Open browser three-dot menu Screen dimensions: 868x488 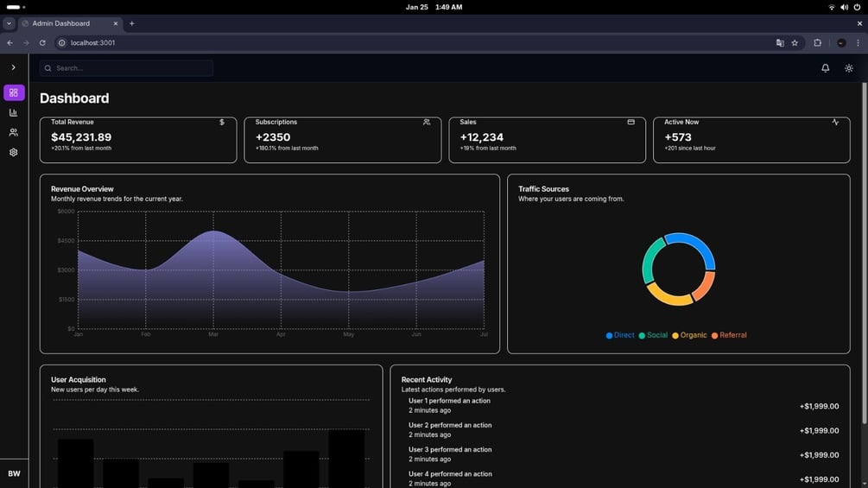[858, 42]
